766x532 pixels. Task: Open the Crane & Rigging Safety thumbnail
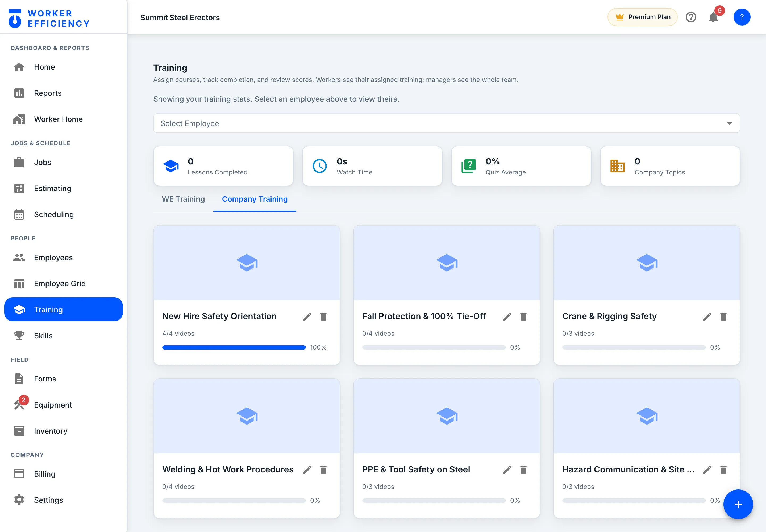tap(647, 263)
